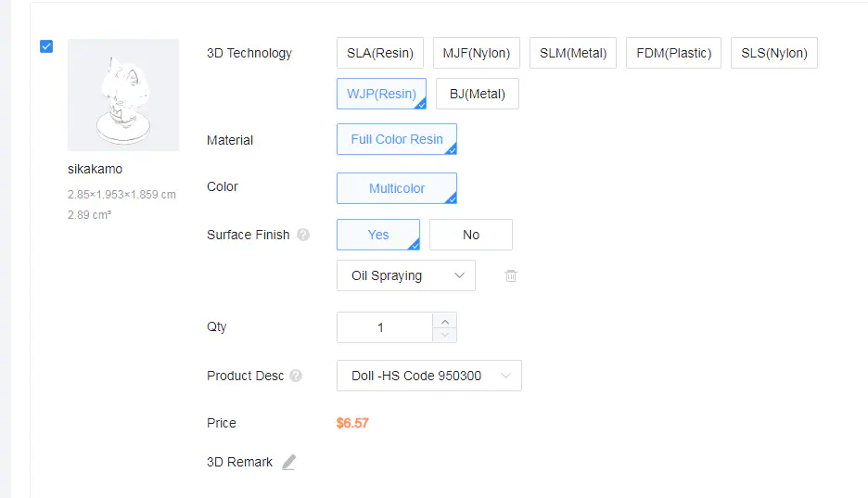Uncheck the sikakamo item checkbox
This screenshot has height=498, width=868.
[46, 46]
